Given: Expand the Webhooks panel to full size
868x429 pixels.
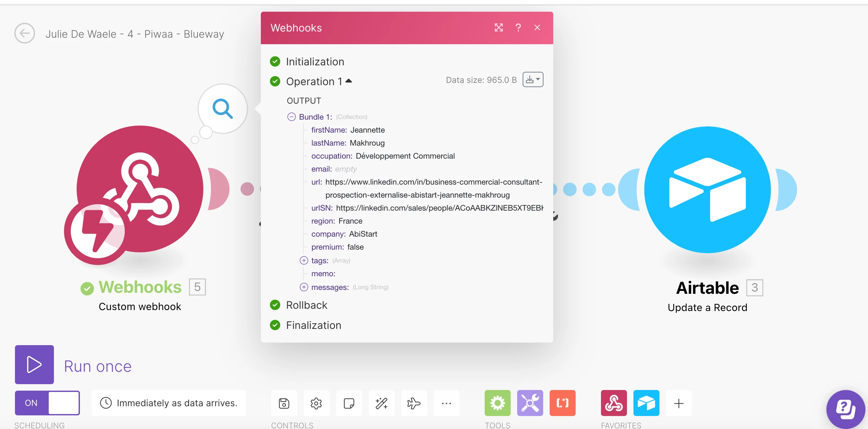Looking at the screenshot, I should pyautogui.click(x=499, y=28).
